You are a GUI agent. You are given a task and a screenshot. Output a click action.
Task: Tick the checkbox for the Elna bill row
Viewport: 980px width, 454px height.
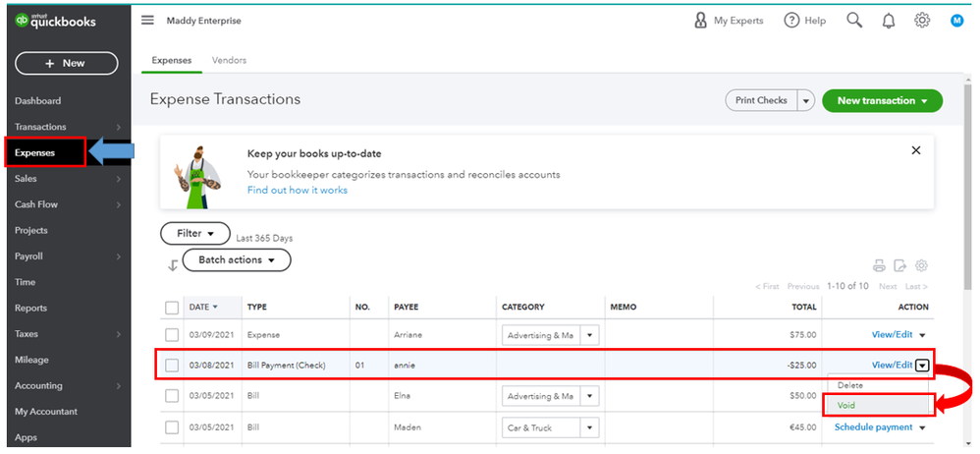coord(172,396)
